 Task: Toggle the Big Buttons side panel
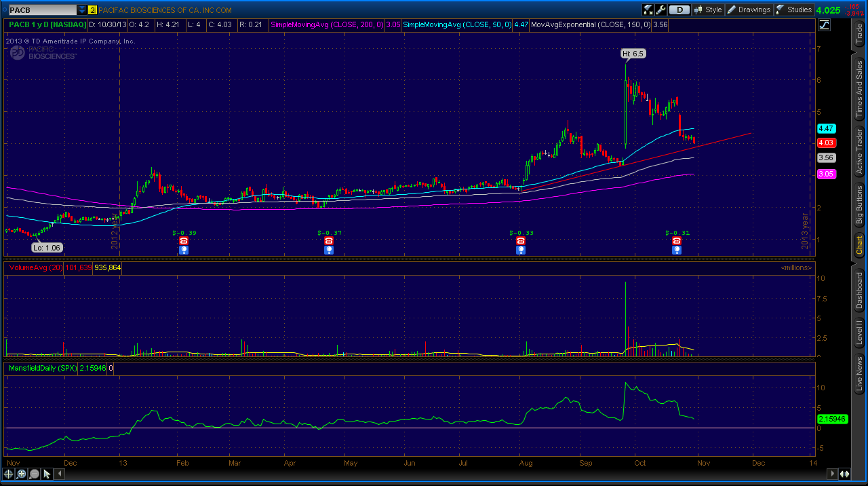tap(859, 204)
